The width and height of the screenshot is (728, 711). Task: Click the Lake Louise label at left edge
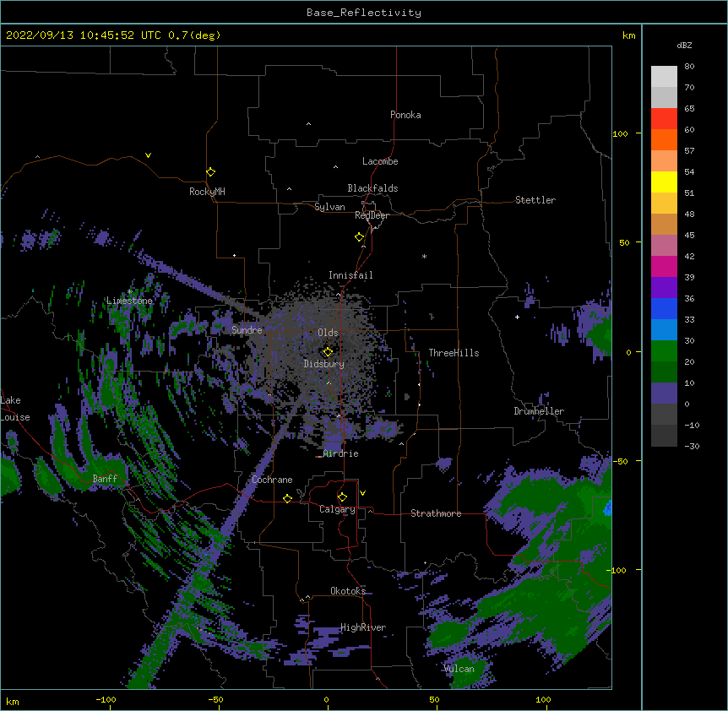coord(15,409)
